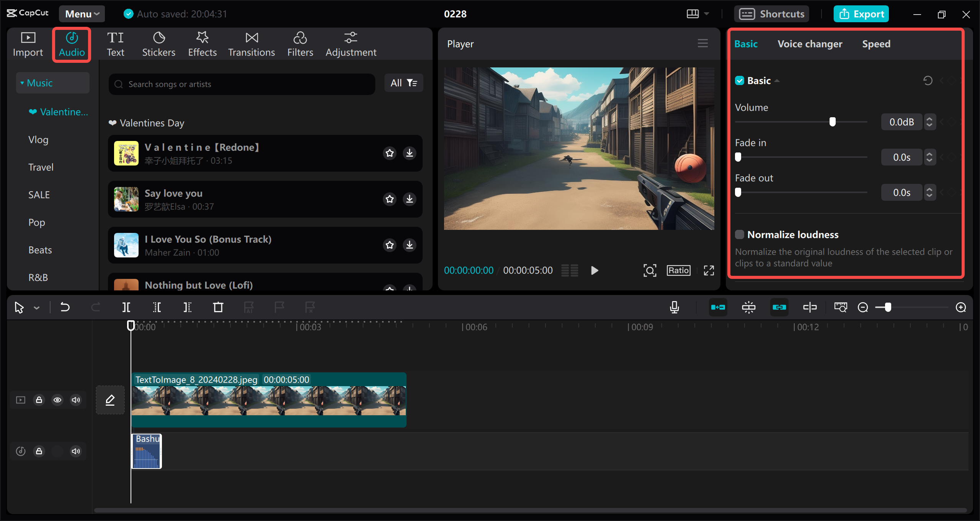Collapse the Music category in the sidebar
The image size is (980, 521).
22,82
